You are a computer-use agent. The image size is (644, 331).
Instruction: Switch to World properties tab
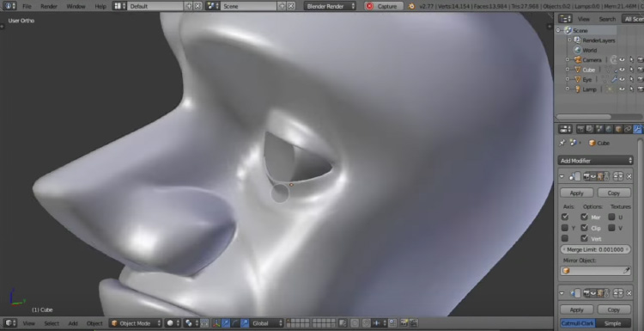coord(609,130)
